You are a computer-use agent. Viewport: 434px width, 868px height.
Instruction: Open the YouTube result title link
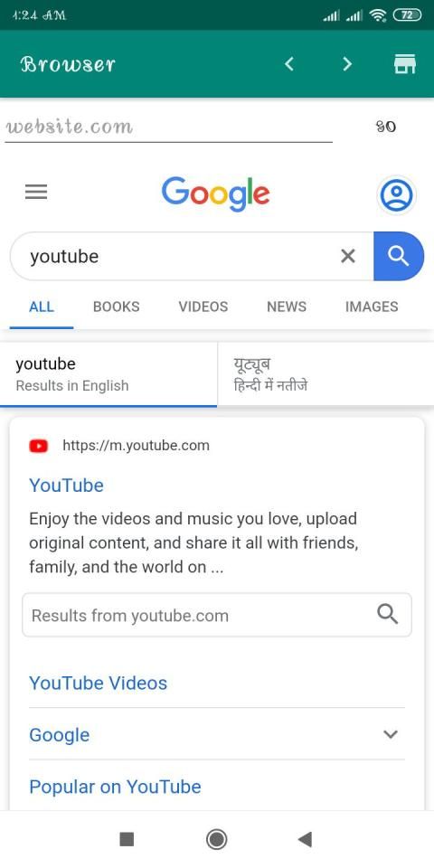[x=66, y=486]
